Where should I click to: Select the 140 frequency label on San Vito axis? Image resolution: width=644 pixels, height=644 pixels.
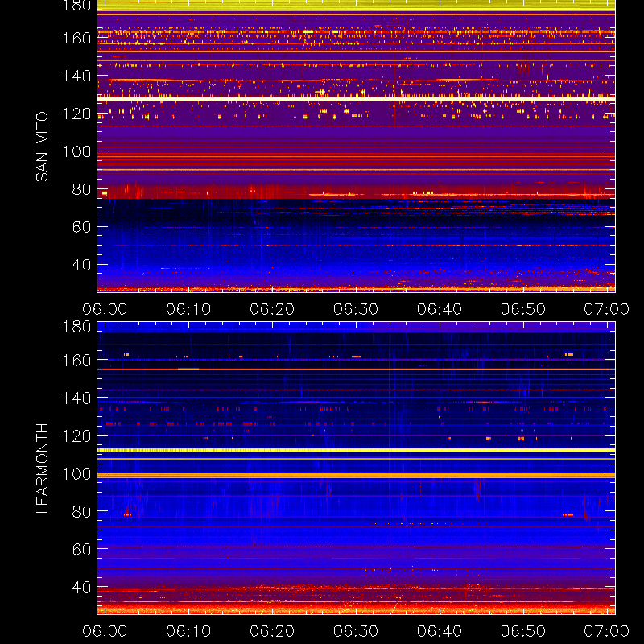pyautogui.click(x=76, y=76)
